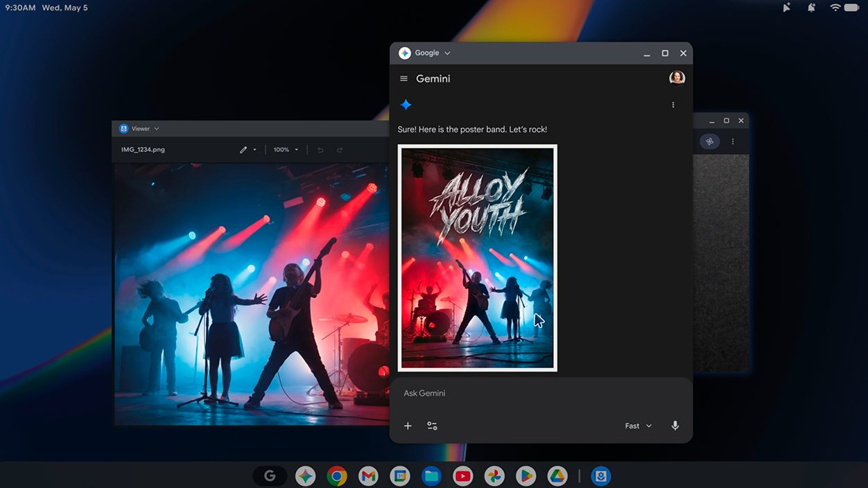
Task: Click the IMG_1234.png file name
Action: click(x=143, y=150)
